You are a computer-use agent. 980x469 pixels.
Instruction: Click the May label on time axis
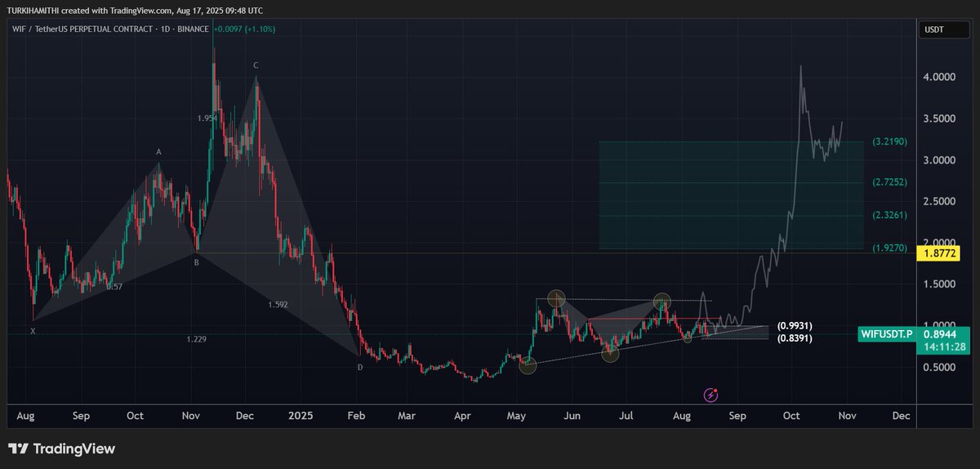pos(518,416)
